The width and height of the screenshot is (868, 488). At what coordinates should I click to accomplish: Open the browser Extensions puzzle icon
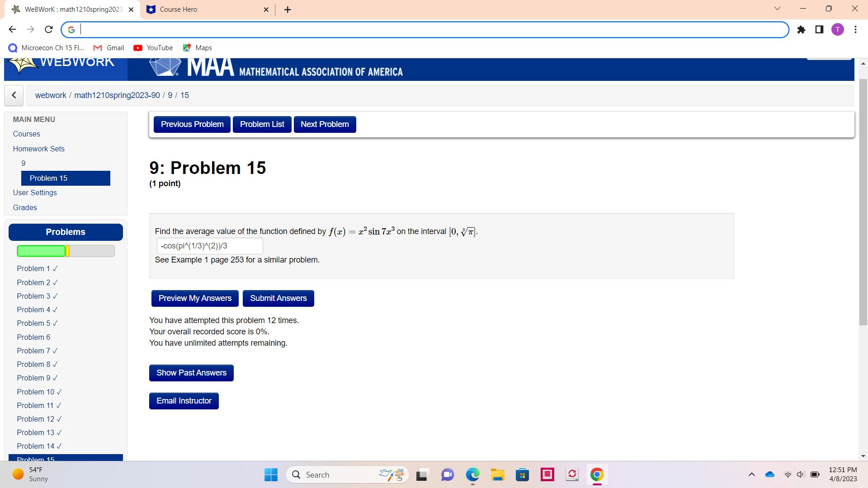click(801, 29)
